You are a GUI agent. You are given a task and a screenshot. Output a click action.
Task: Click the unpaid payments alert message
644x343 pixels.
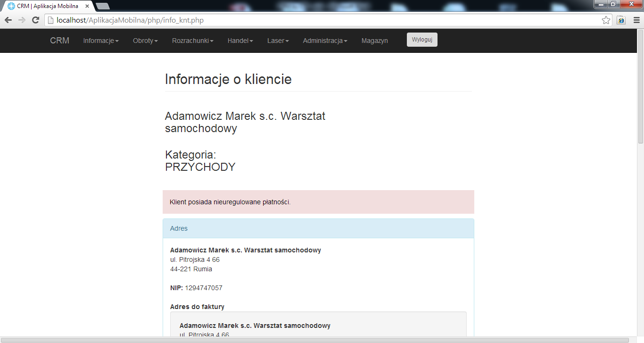[x=318, y=202]
